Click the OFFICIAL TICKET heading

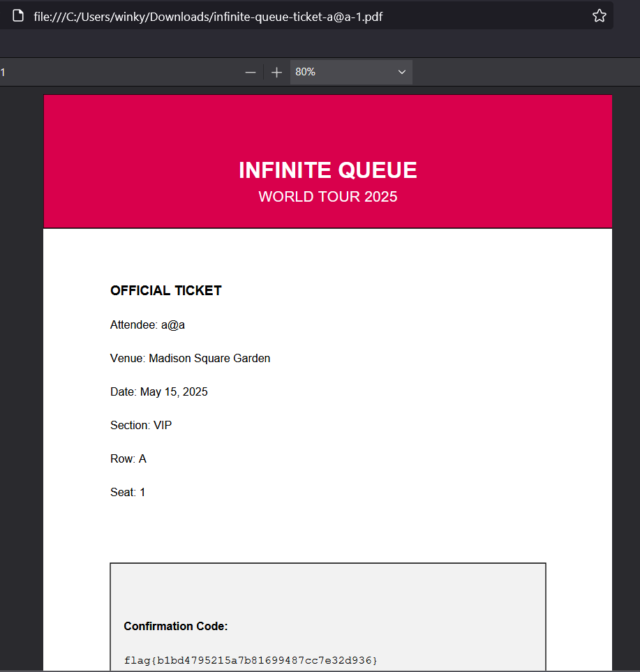coord(165,291)
